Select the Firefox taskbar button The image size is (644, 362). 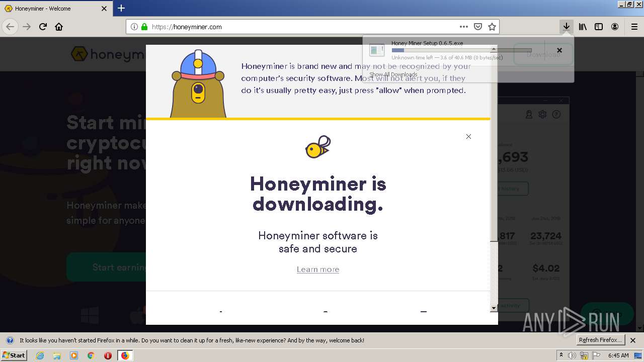click(x=125, y=355)
